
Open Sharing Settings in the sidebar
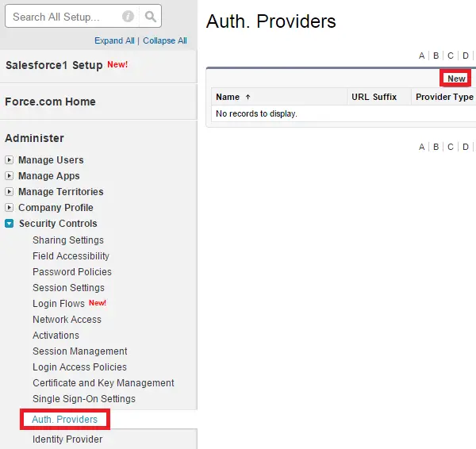[68, 240]
